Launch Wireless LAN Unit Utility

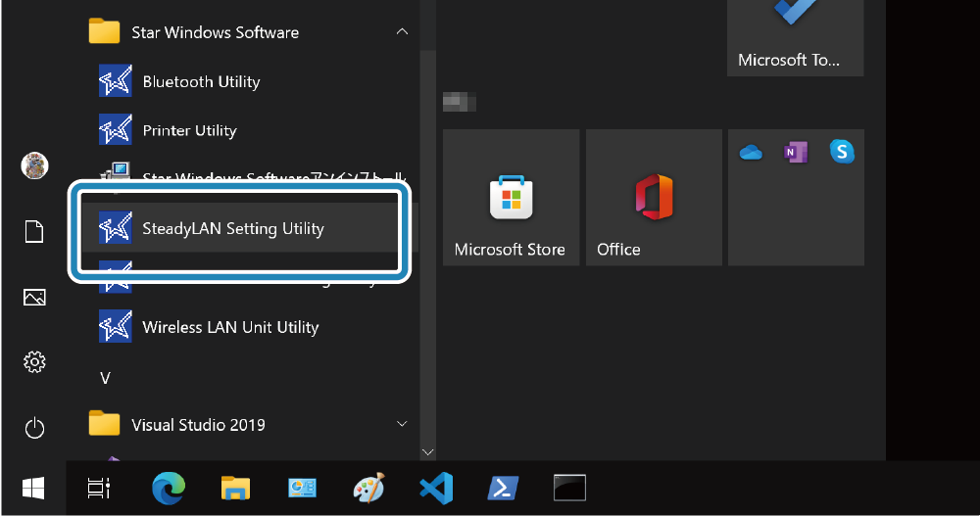tap(230, 327)
